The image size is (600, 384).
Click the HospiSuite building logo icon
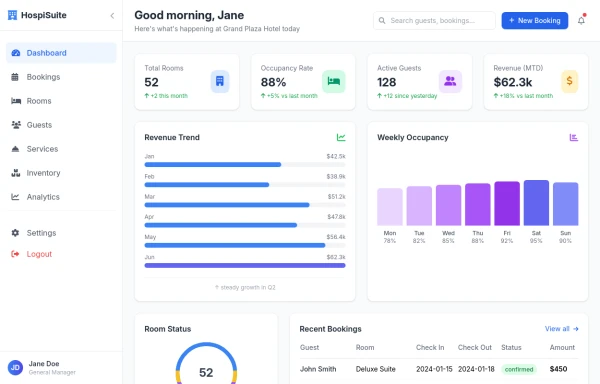(12, 15)
